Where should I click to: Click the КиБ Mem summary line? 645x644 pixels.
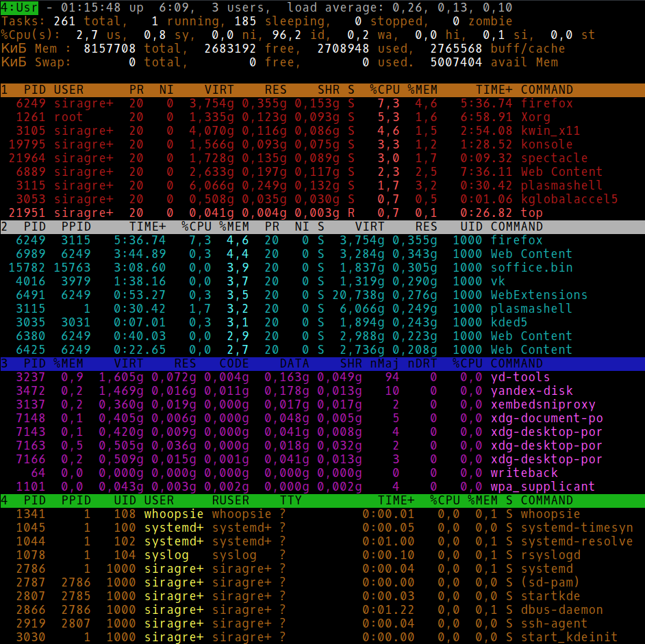click(205, 49)
